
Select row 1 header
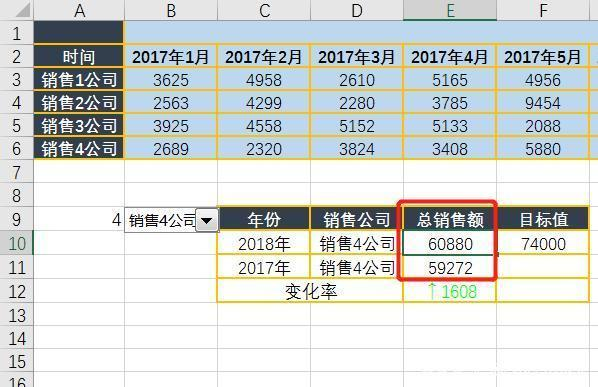(x=16, y=33)
